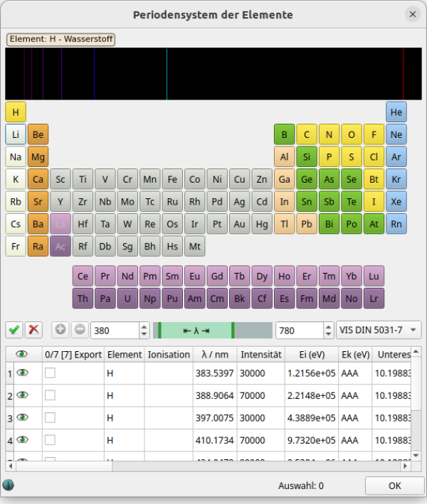Select the Si silicon element button

pos(307,157)
